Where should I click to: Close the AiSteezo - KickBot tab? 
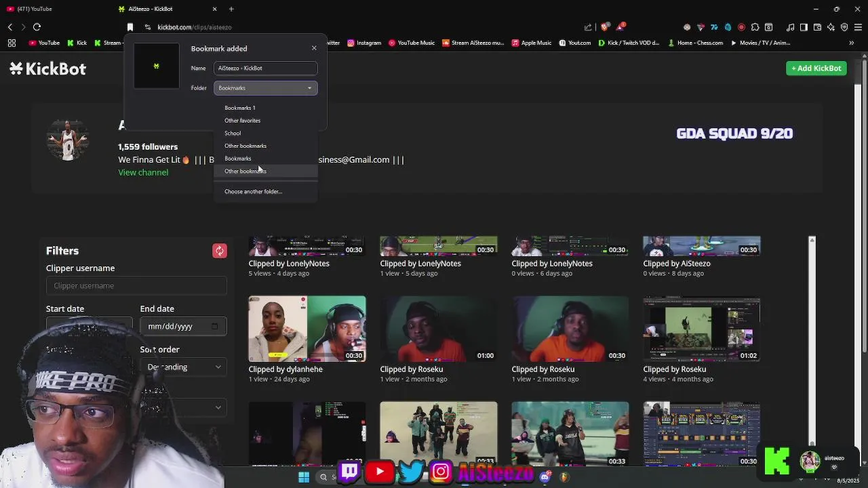tap(215, 9)
